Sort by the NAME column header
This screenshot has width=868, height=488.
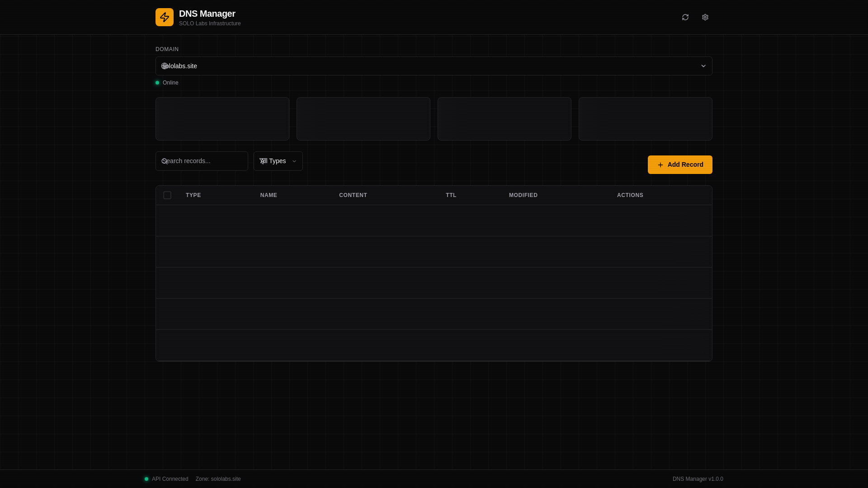click(269, 195)
